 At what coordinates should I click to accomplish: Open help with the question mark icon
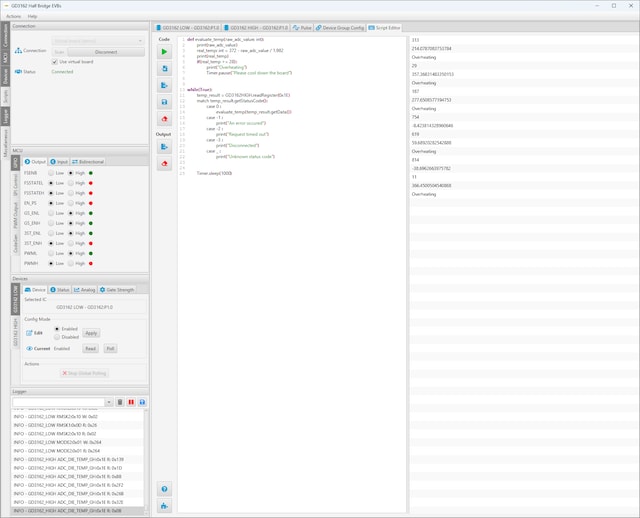[x=164, y=489]
